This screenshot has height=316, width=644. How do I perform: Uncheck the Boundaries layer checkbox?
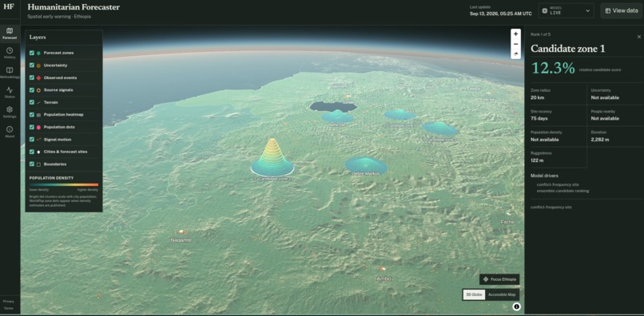[x=32, y=164]
